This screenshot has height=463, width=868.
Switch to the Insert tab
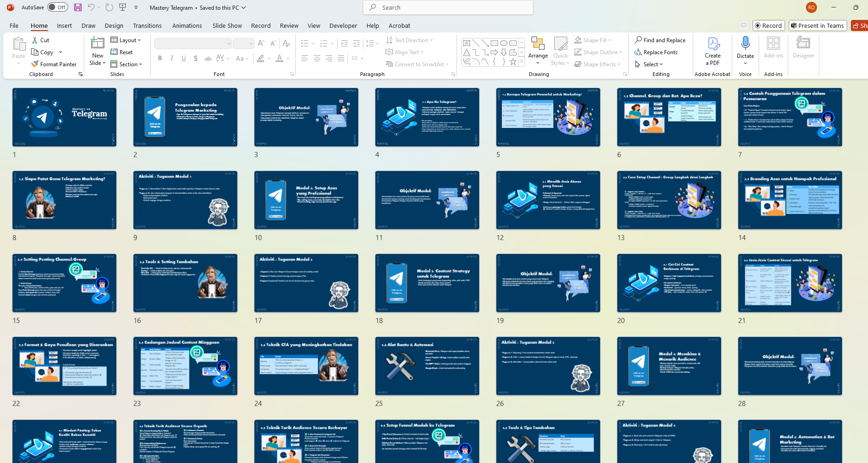coord(64,25)
